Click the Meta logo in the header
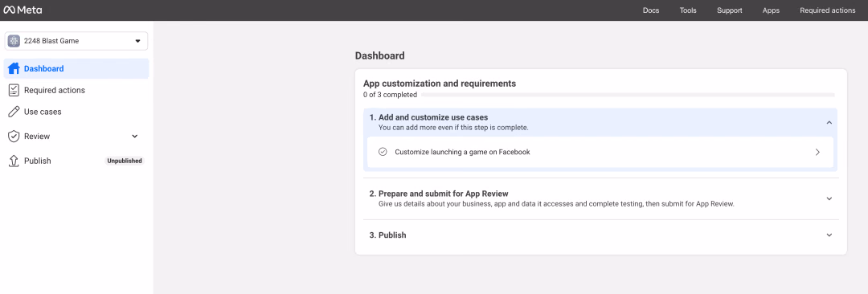 click(x=23, y=10)
